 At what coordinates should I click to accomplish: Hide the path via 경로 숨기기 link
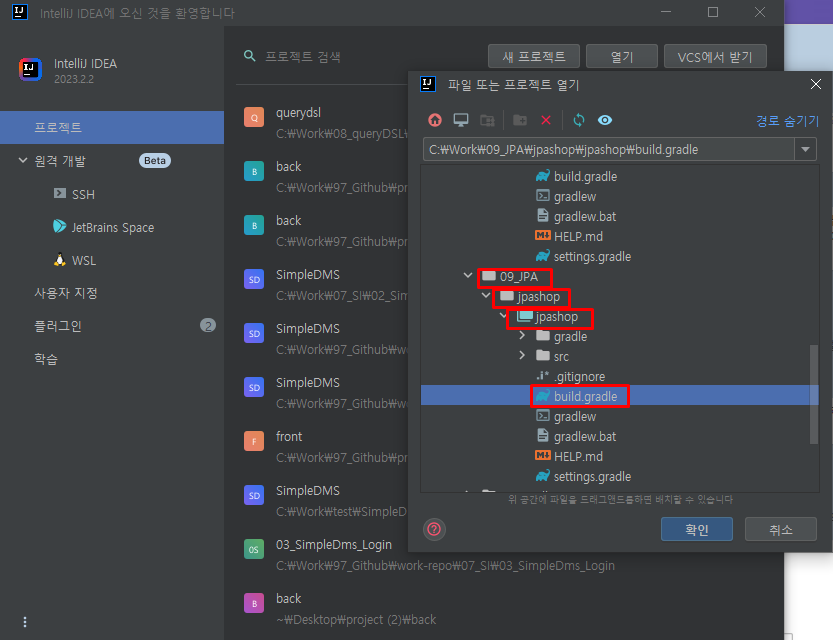click(787, 121)
